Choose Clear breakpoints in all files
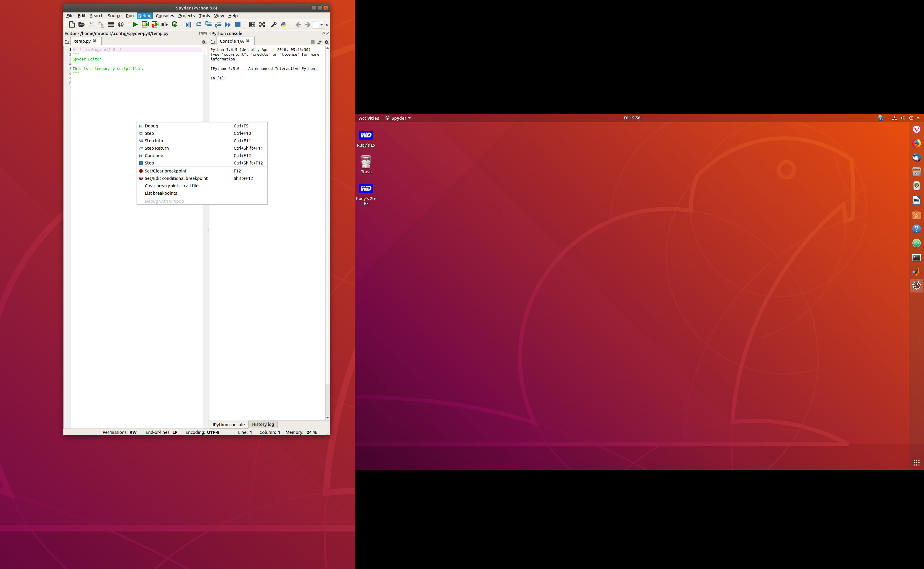Screen dimensions: 924x569 coord(172,186)
